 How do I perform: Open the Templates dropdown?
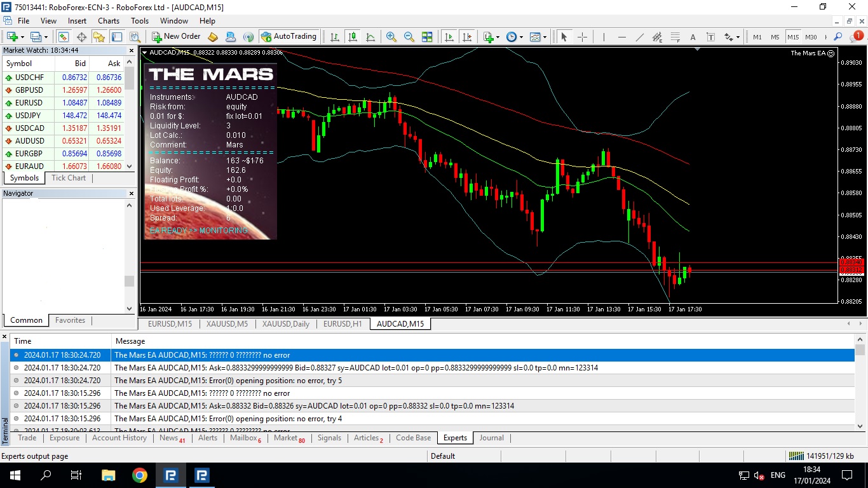coord(538,37)
